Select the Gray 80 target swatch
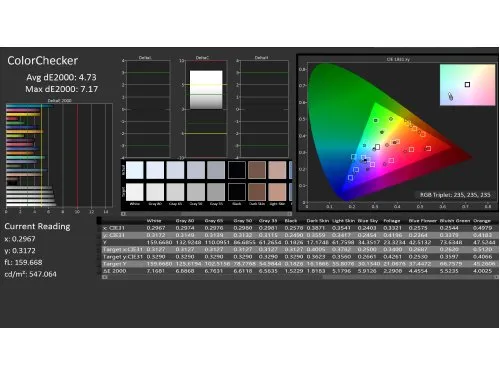Image resolution: width=500 pixels, height=375 pixels. (155, 192)
